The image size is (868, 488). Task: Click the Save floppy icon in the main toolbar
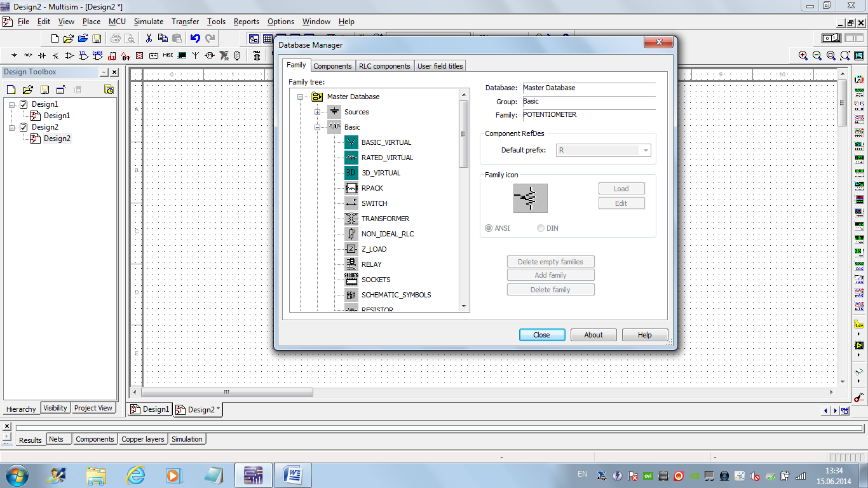pyautogui.click(x=97, y=39)
